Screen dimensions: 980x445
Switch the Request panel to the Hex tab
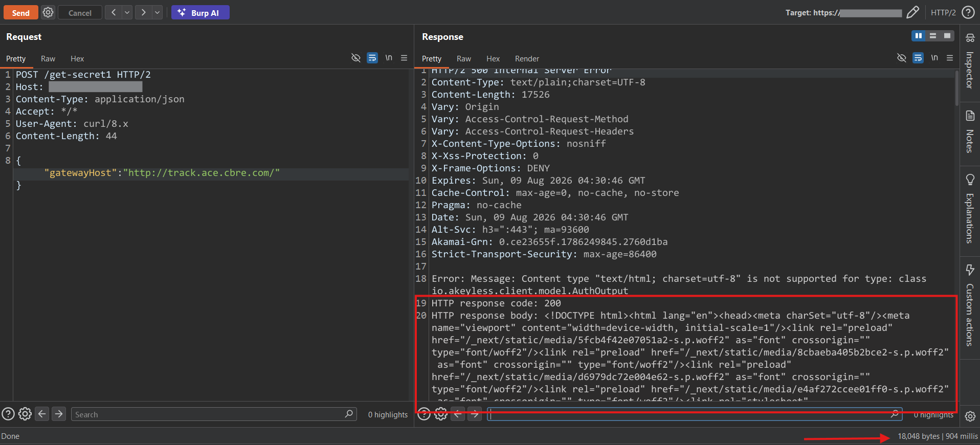pos(77,59)
